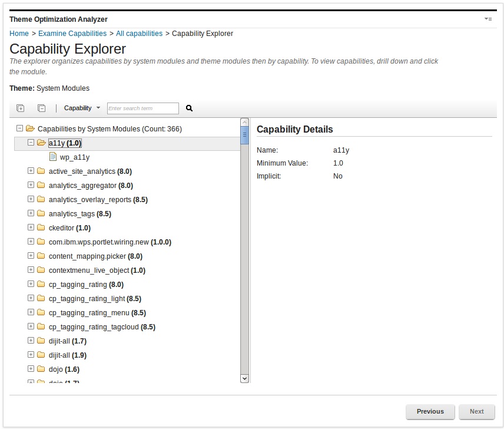Expand the cp_tagging_rating_tagcloud (8.5) node

[31, 326]
